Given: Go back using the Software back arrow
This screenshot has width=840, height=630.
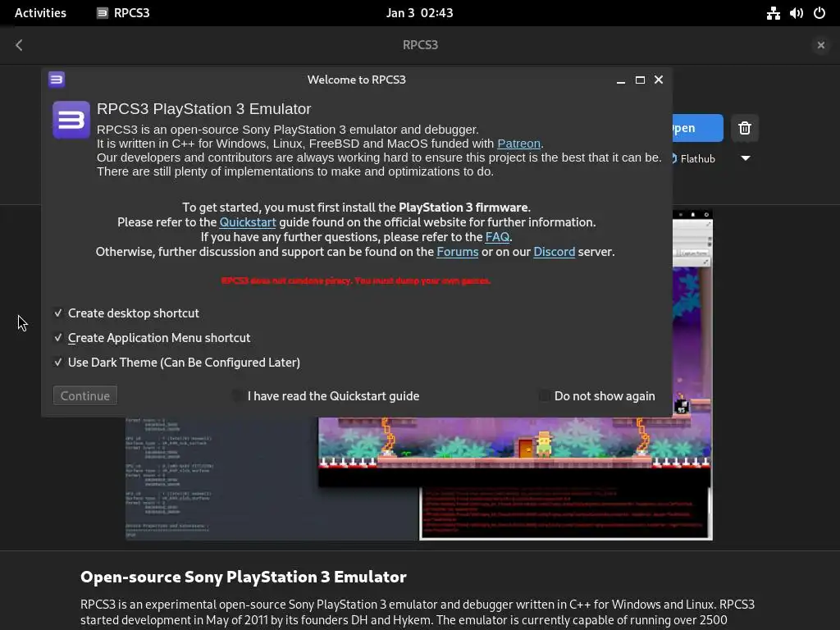Looking at the screenshot, I should pos(20,45).
